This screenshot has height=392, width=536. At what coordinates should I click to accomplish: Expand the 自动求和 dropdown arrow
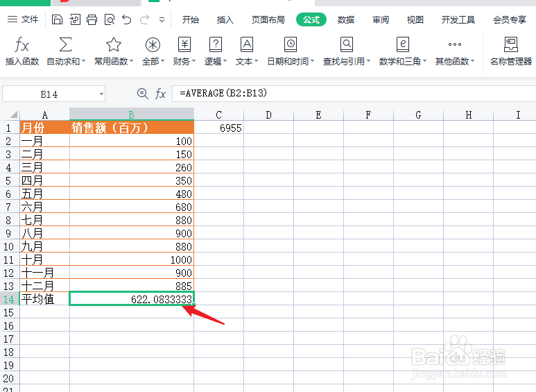83,61
